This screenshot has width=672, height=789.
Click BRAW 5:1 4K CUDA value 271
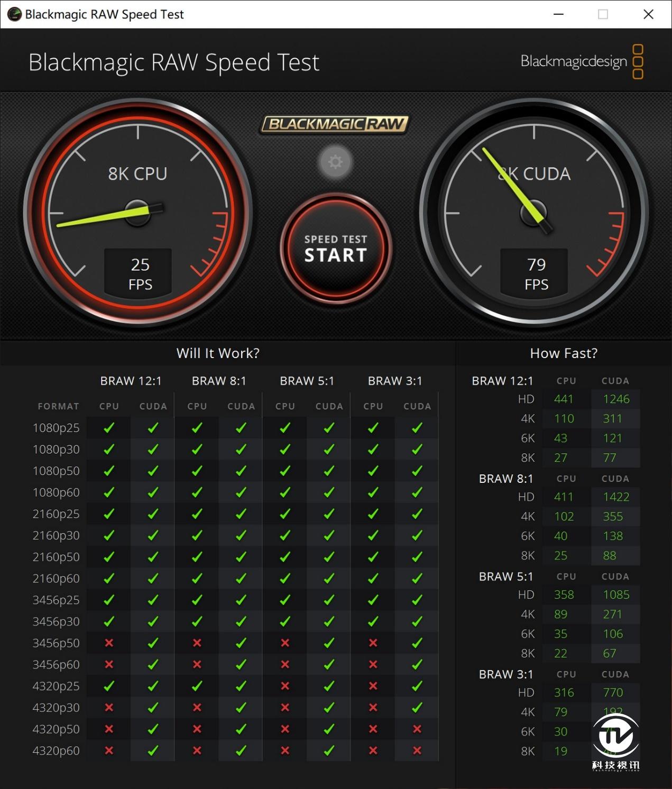(613, 614)
